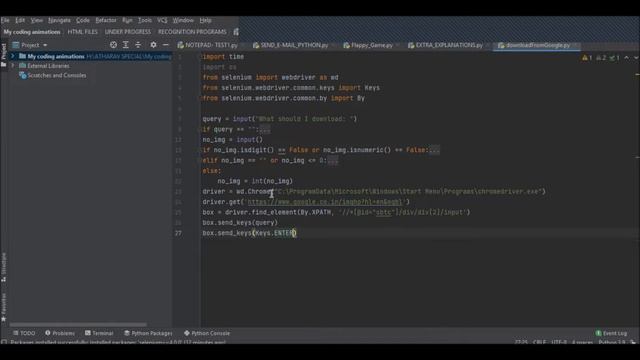Image resolution: width=640 pixels, height=360 pixels.
Task: Open the Refactor menu
Action: tap(106, 20)
